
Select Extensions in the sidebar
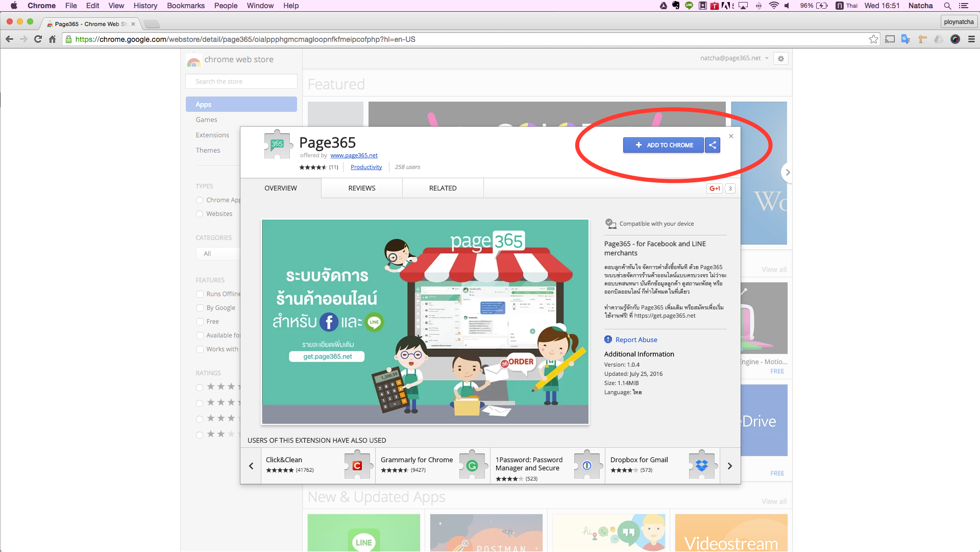[x=212, y=135]
